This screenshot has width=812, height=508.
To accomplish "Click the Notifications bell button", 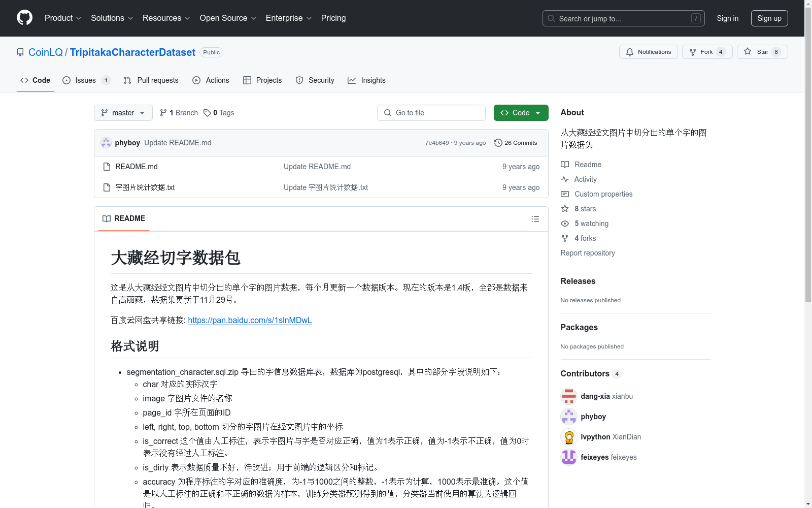I will tap(648, 52).
